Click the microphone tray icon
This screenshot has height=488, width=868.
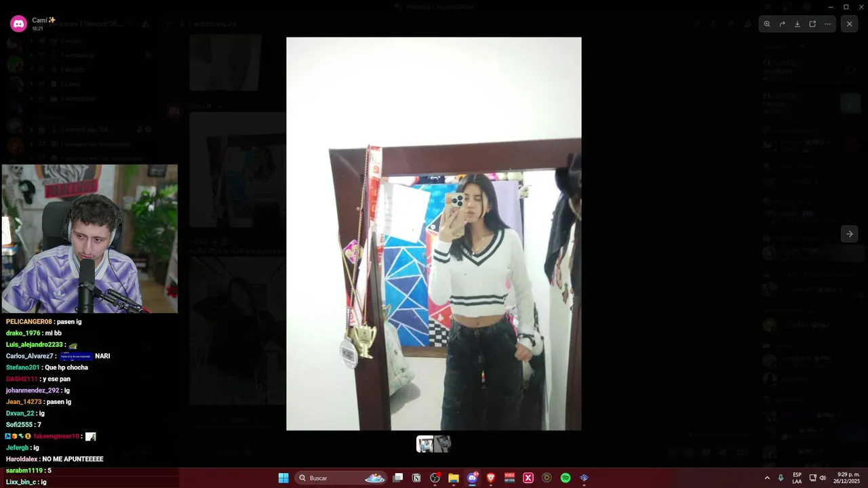coord(781,478)
